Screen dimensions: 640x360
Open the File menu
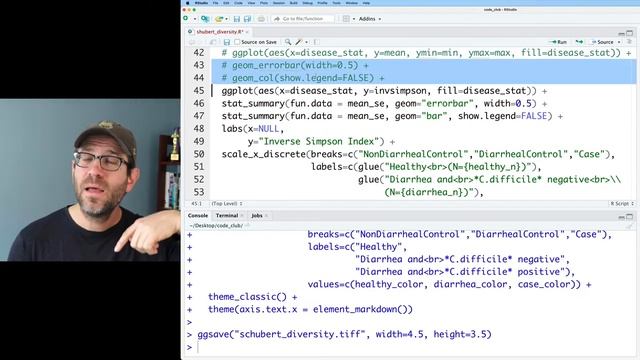pyautogui.click(x=215, y=3)
